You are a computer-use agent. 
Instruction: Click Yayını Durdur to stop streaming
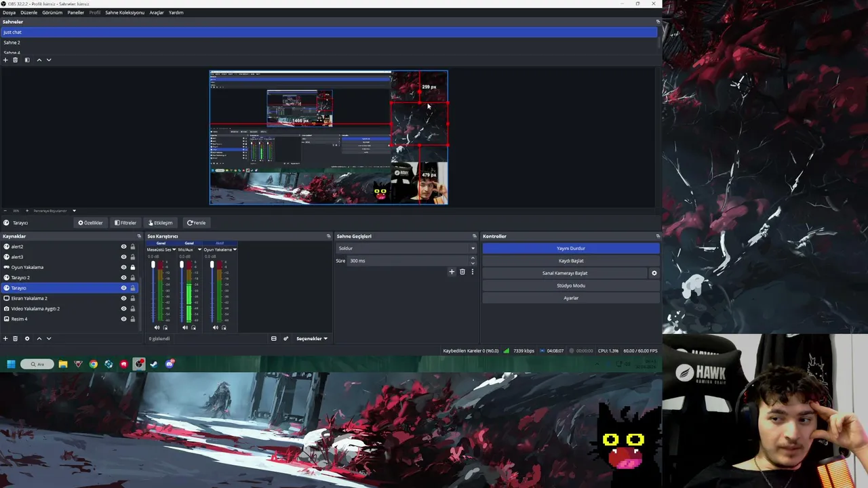click(571, 249)
